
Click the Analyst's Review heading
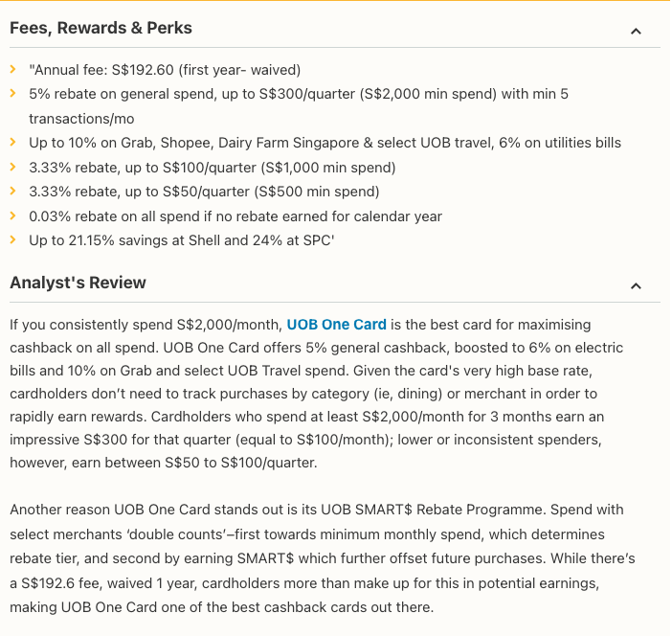[78, 283]
